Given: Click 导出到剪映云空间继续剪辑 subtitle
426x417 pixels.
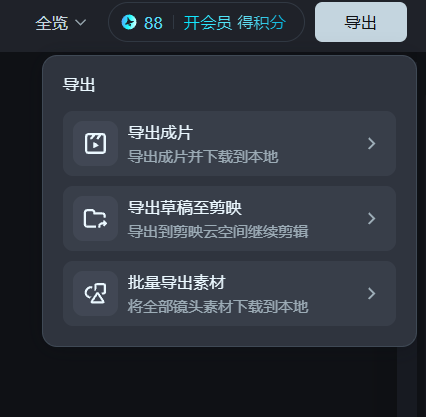Looking at the screenshot, I should tap(218, 232).
